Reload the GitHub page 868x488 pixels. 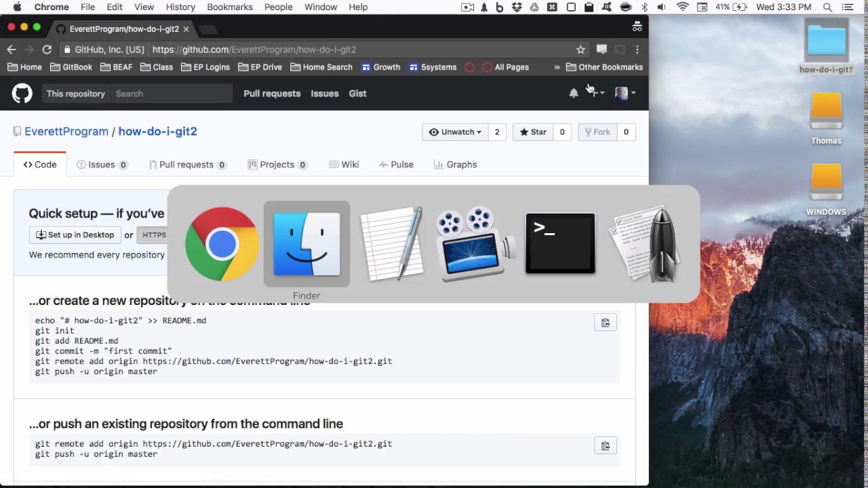point(47,49)
